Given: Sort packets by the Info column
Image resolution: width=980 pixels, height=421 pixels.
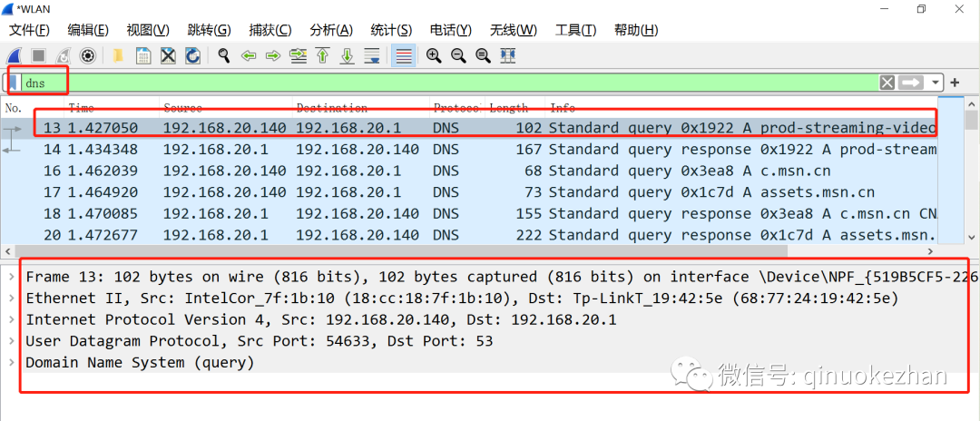Looking at the screenshot, I should 741,108.
